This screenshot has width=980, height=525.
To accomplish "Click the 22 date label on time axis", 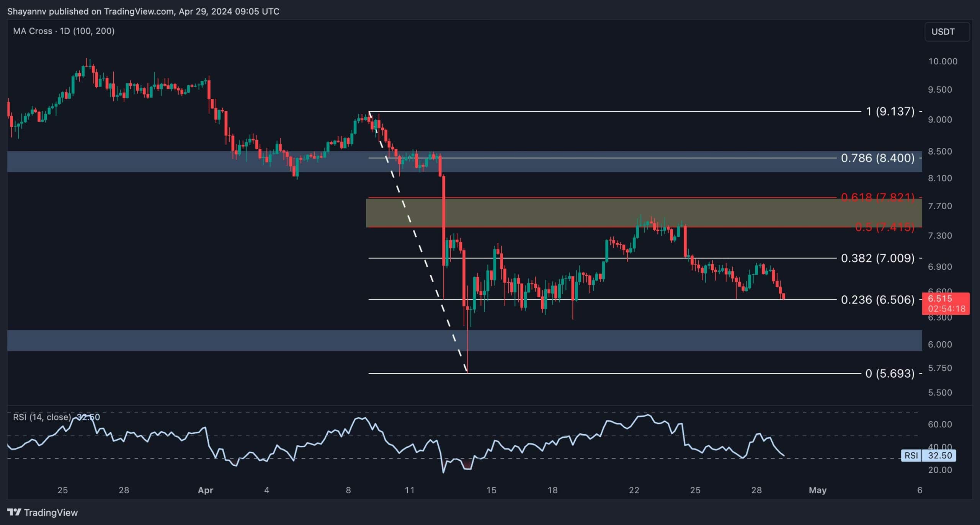I will coord(634,490).
